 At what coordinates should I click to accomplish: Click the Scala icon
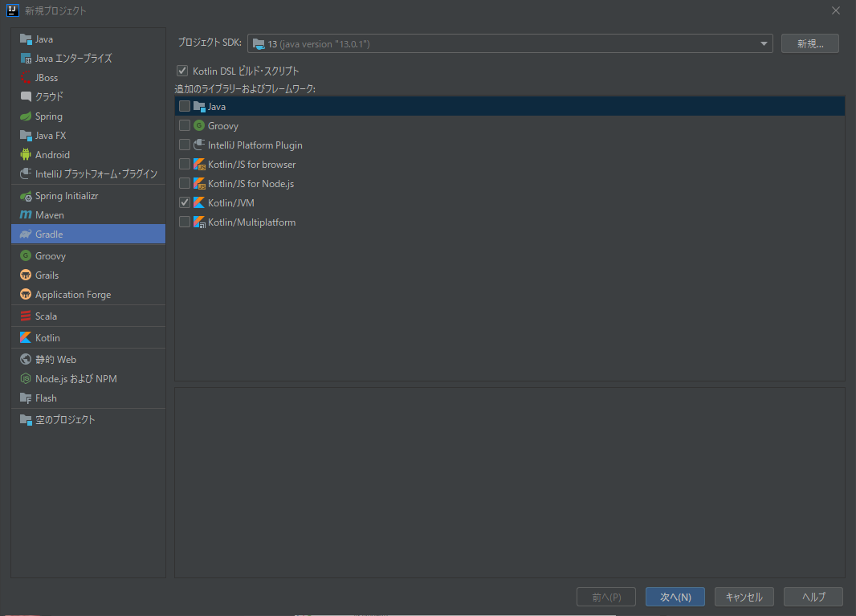26,316
